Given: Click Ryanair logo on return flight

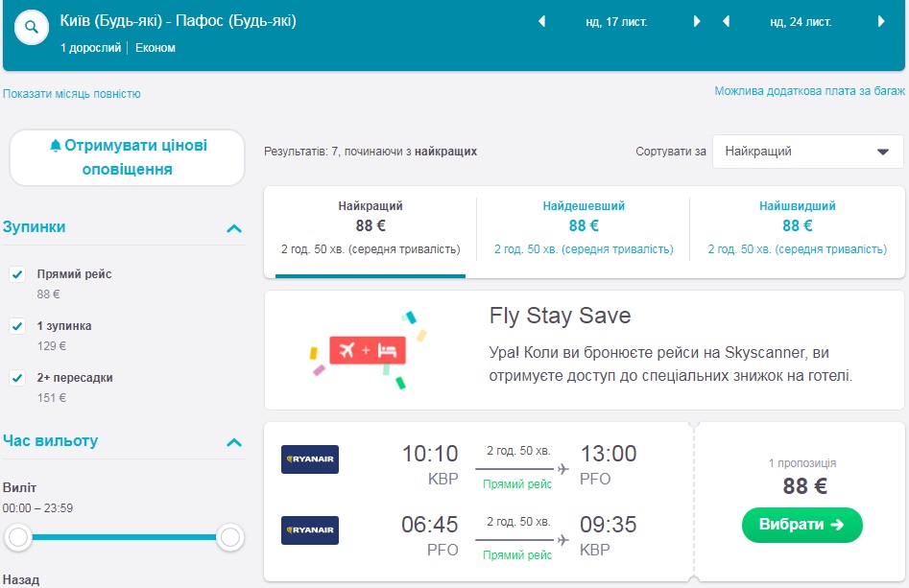Looking at the screenshot, I should [x=310, y=530].
